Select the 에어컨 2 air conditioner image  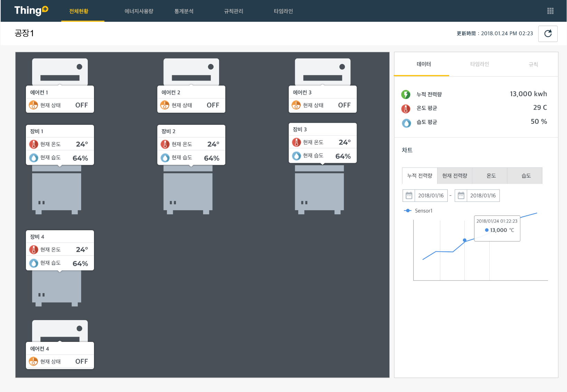[191, 72]
